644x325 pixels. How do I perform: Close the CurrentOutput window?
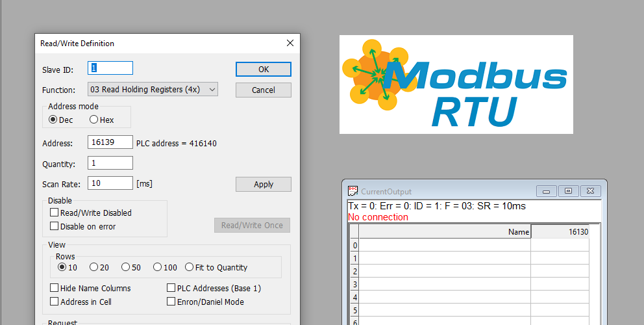coord(591,191)
